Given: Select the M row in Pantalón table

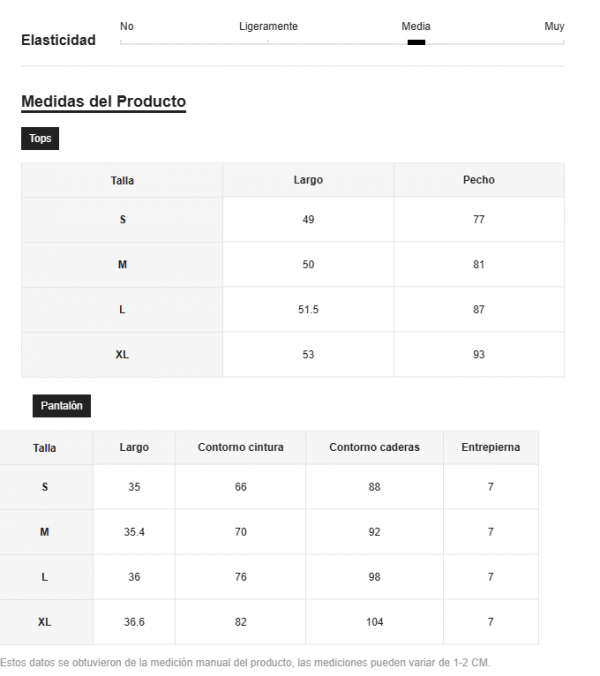Looking at the screenshot, I should click(x=269, y=532).
